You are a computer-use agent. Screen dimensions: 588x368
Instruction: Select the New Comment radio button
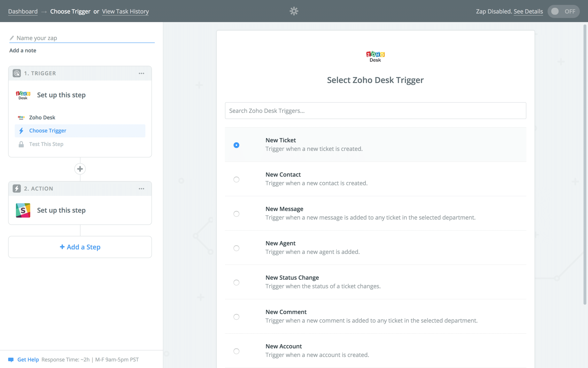236,317
